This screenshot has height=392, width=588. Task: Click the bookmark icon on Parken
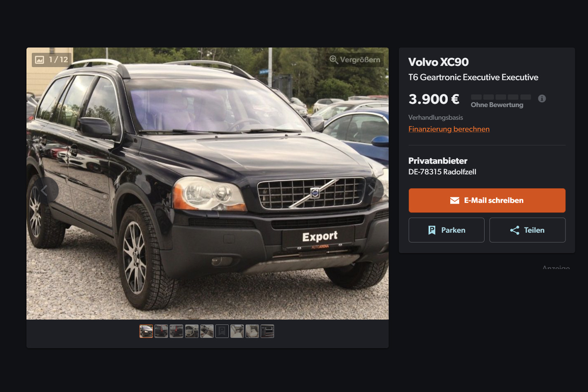click(x=432, y=230)
